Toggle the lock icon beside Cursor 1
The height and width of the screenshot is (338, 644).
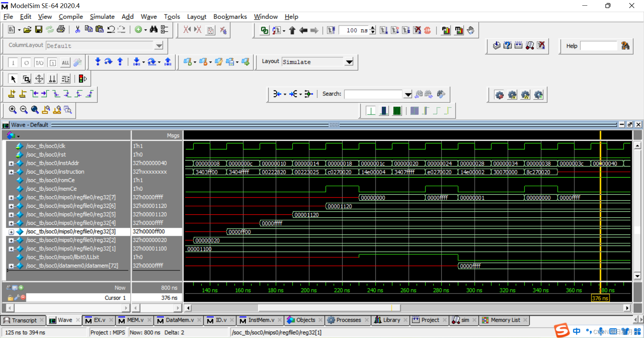[x=10, y=297]
